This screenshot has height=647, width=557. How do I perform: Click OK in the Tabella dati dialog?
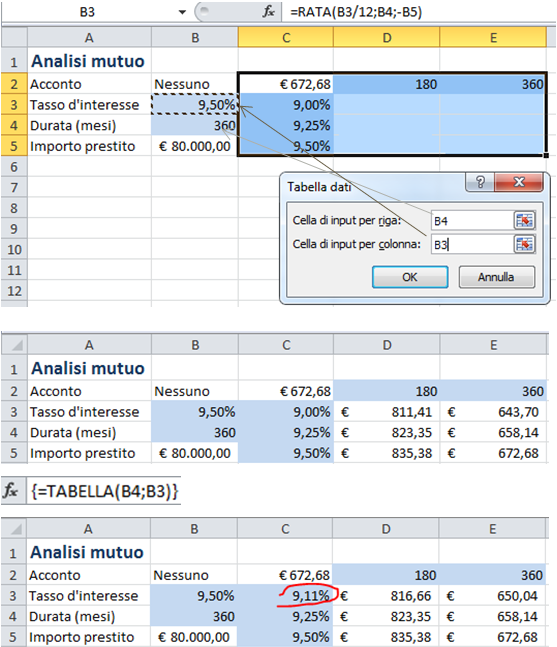coord(410,277)
